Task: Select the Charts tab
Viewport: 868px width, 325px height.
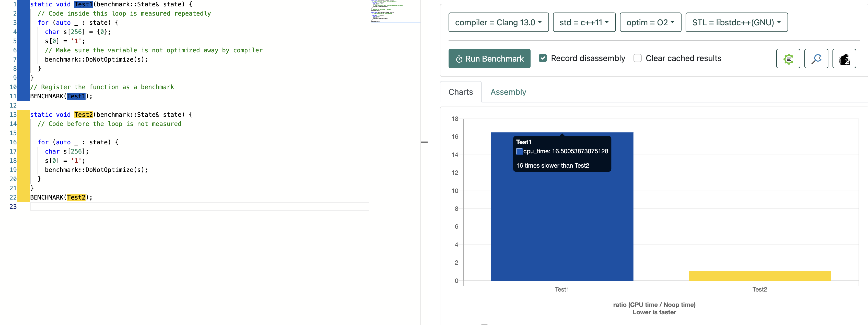Action: point(460,92)
